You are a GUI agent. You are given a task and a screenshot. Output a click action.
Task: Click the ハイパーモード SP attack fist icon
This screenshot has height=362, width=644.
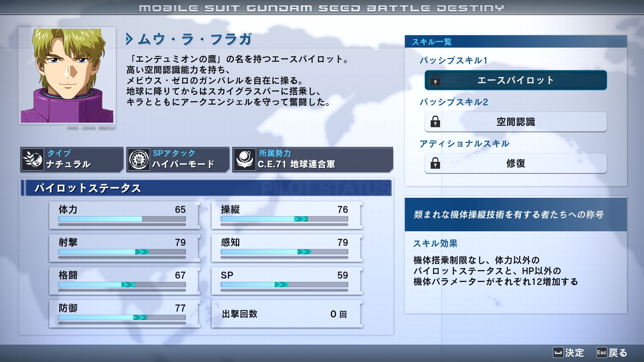click(139, 159)
